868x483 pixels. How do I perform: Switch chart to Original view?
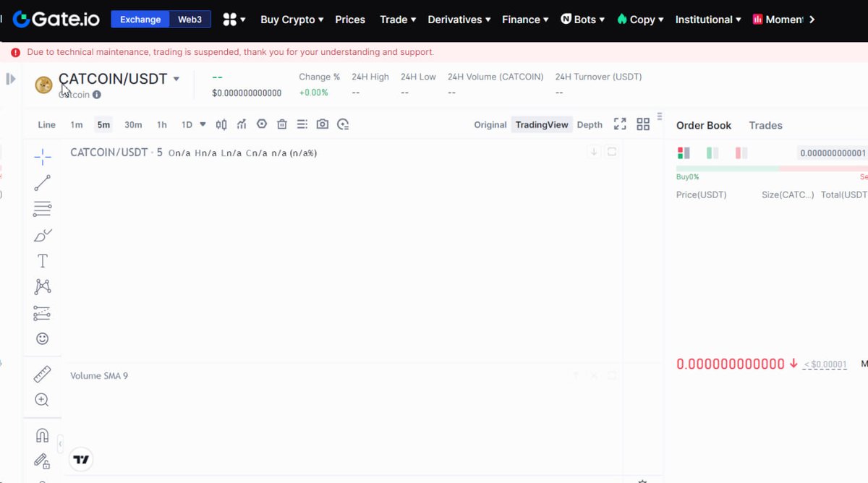click(x=490, y=124)
